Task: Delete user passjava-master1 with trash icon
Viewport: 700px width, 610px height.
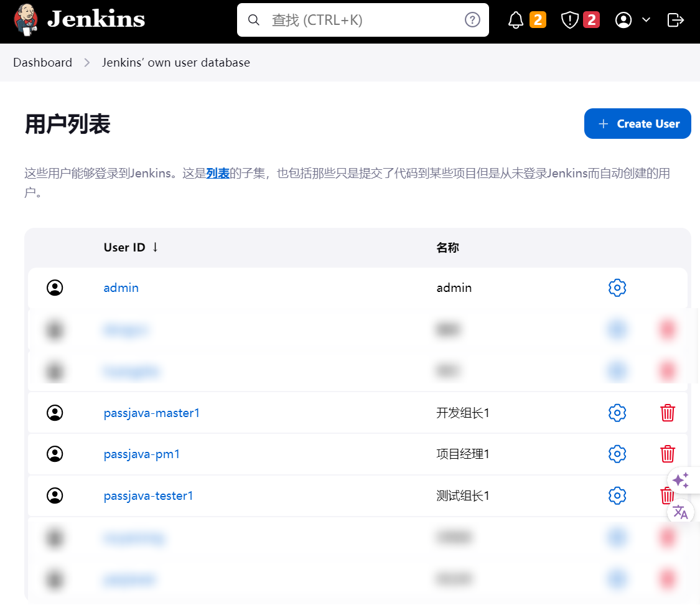Action: tap(667, 413)
